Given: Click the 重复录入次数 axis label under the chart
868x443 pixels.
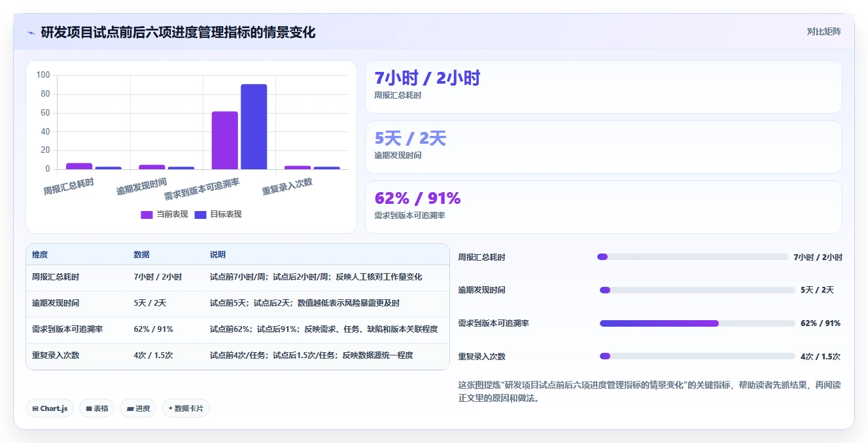Looking at the screenshot, I should click(x=287, y=186).
